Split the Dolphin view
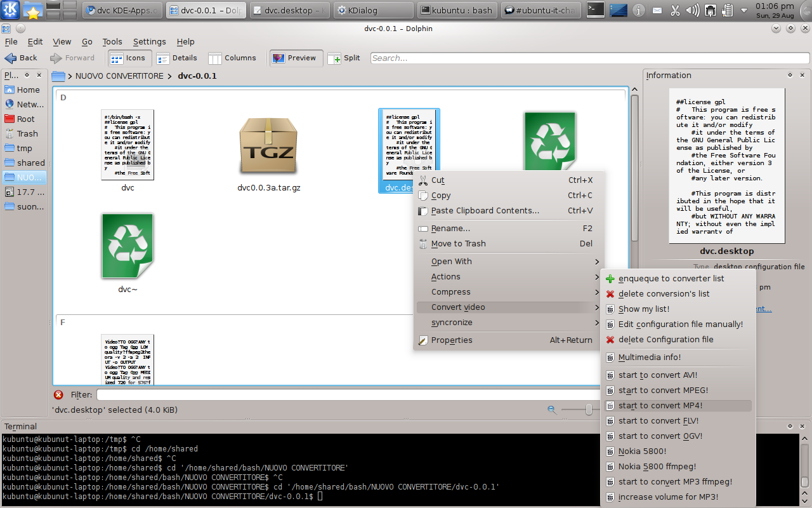 coord(344,58)
